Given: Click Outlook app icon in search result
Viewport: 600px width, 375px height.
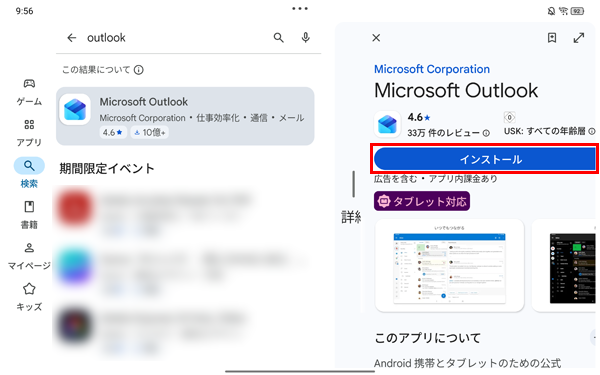Looking at the screenshot, I should click(75, 109).
